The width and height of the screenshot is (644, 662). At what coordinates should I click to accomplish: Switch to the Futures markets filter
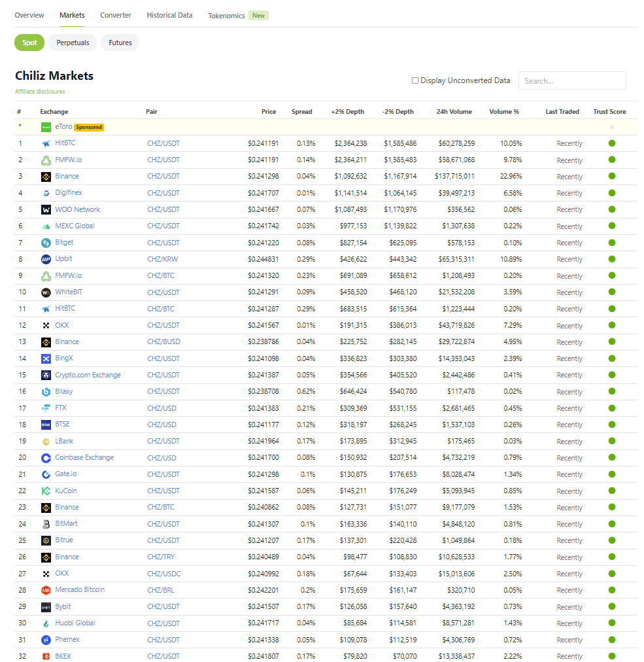[x=120, y=43]
